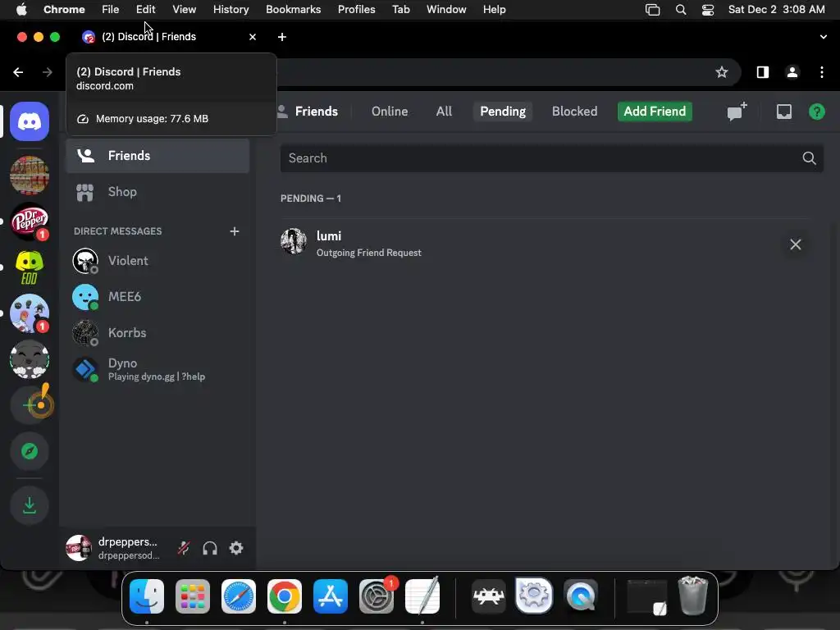Go back in Chrome
The image size is (840, 630).
point(18,72)
